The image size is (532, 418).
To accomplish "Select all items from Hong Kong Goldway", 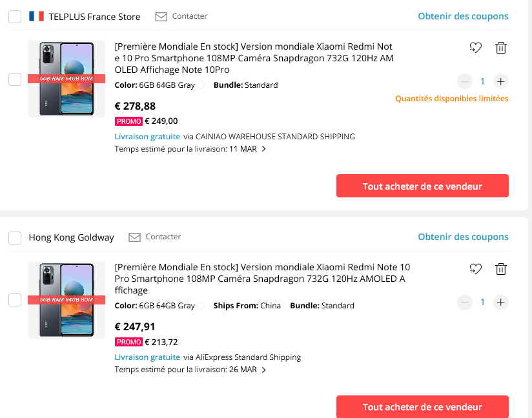I will pyautogui.click(x=15, y=238).
